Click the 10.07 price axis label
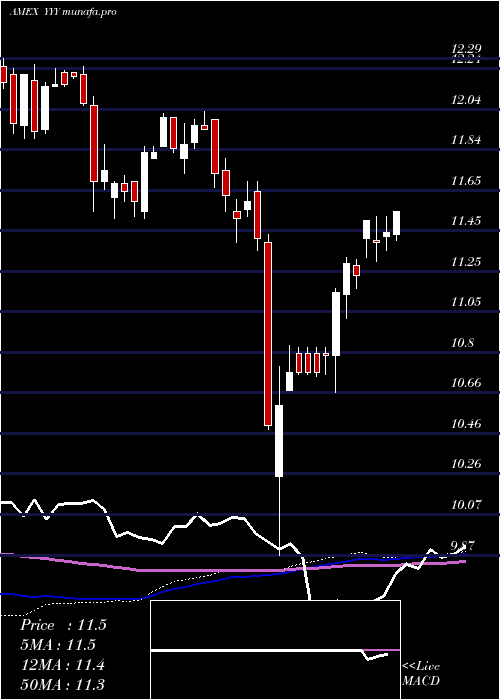Screen dimensions: 500x700 (466, 505)
